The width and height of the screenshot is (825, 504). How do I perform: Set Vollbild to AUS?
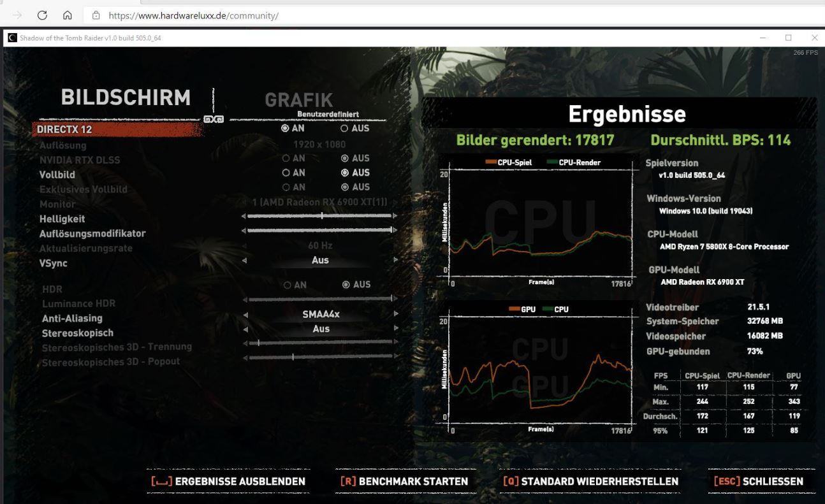click(355, 173)
